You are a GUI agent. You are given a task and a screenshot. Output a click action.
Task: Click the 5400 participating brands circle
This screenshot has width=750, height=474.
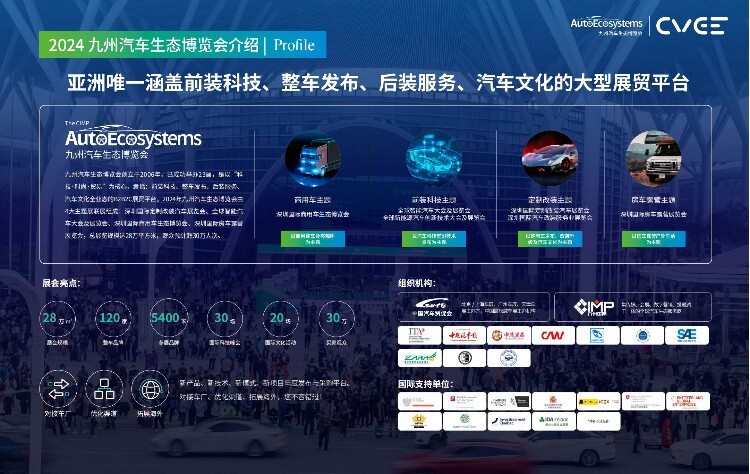click(x=164, y=318)
